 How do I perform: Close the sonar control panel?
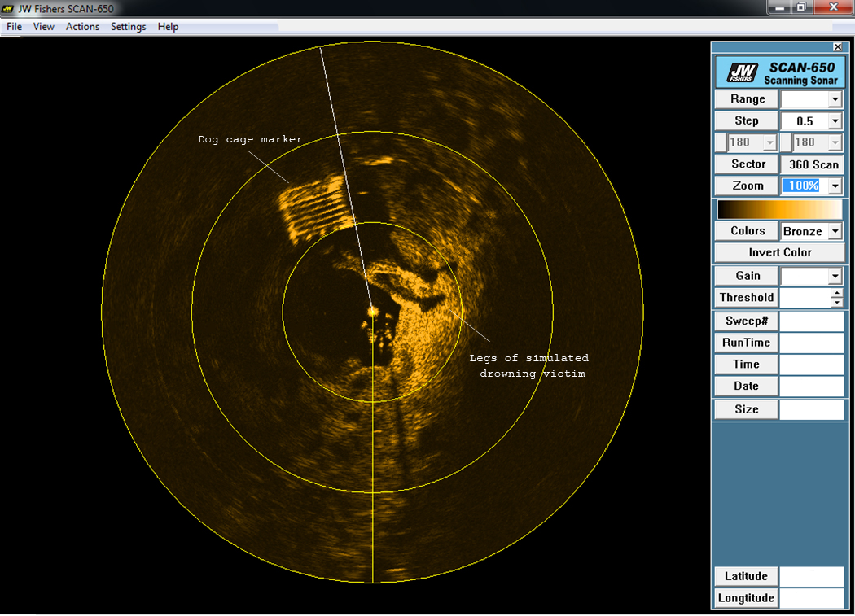click(x=837, y=47)
